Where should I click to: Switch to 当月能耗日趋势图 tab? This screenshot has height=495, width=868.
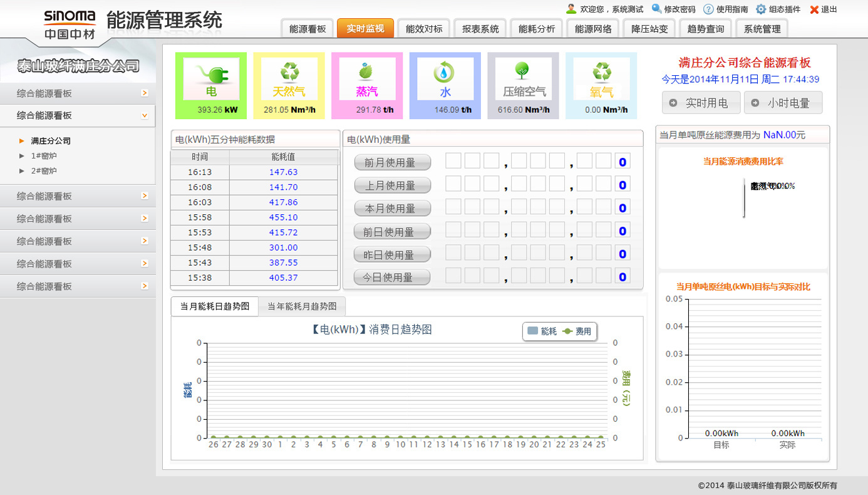click(215, 306)
